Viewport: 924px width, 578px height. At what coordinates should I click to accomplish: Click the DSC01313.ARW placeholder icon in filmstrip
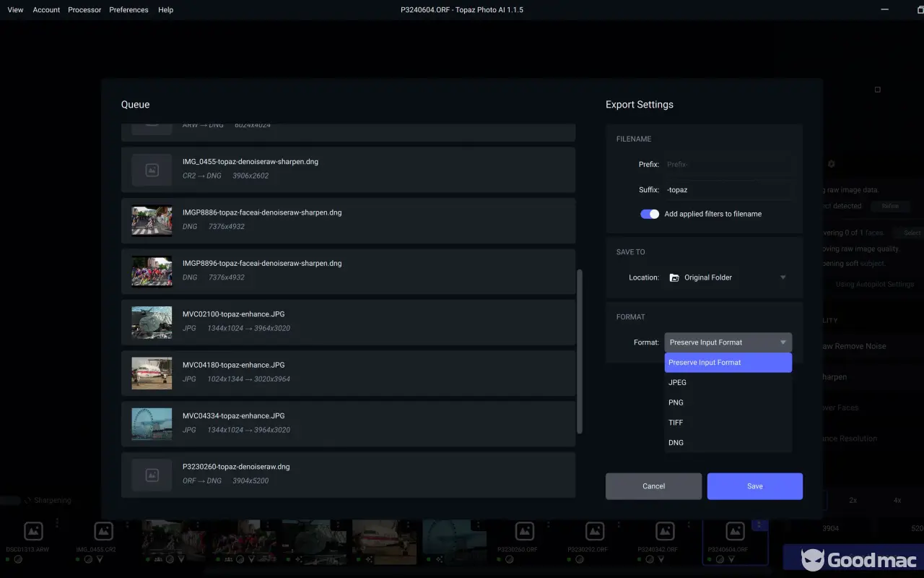coord(33,532)
